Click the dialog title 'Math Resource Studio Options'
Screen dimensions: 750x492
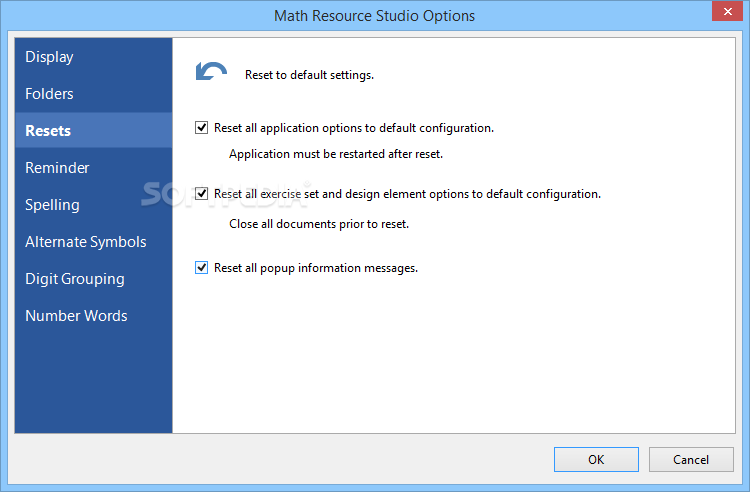(x=374, y=16)
